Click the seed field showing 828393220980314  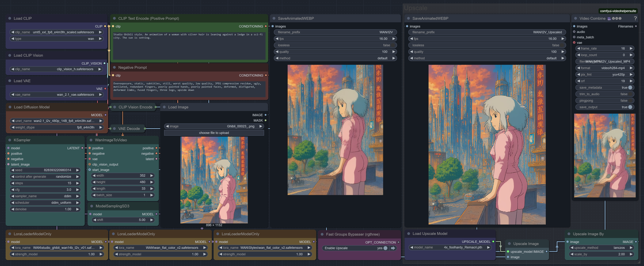(45, 170)
